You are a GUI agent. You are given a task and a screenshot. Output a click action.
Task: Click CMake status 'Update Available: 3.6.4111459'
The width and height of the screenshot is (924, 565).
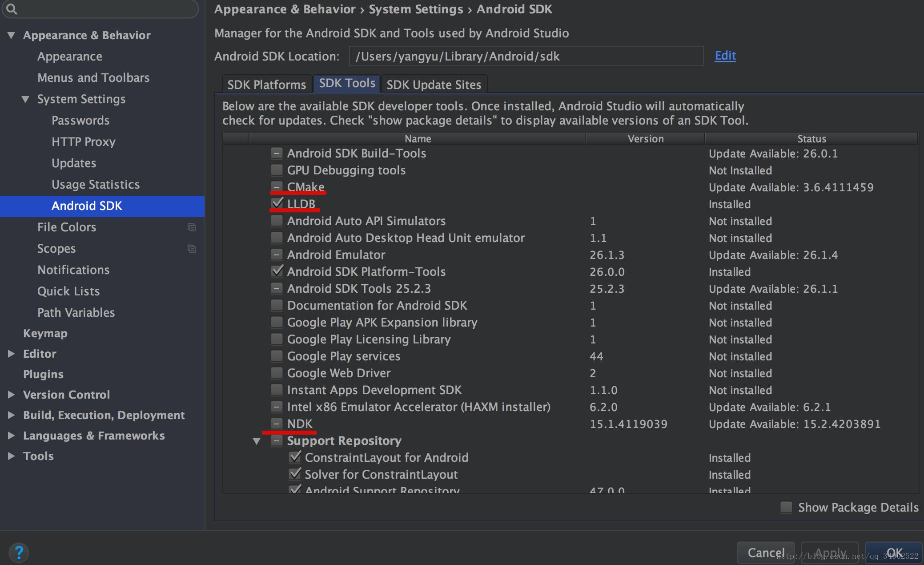(x=791, y=187)
